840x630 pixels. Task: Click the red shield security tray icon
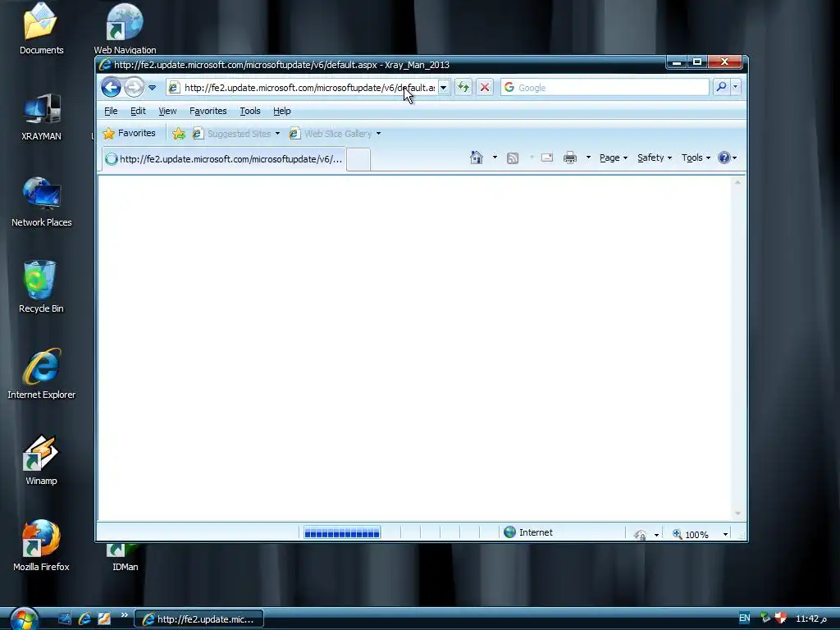[x=781, y=619]
